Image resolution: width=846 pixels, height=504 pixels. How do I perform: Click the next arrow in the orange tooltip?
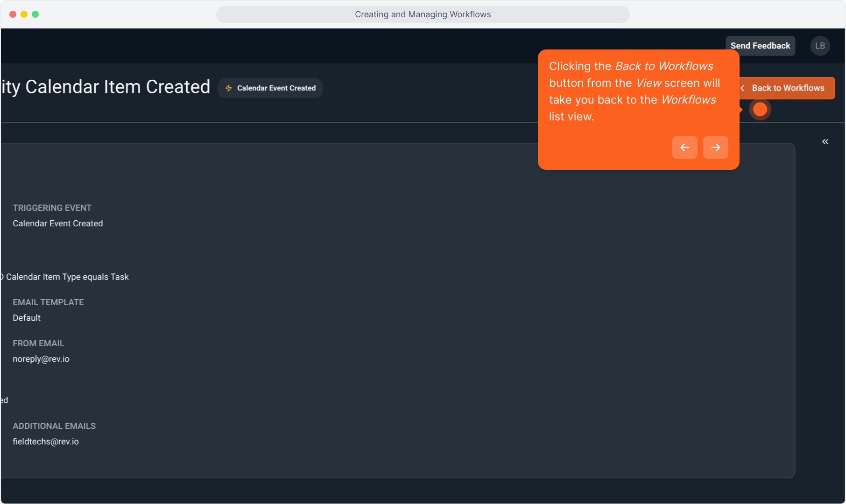(715, 147)
